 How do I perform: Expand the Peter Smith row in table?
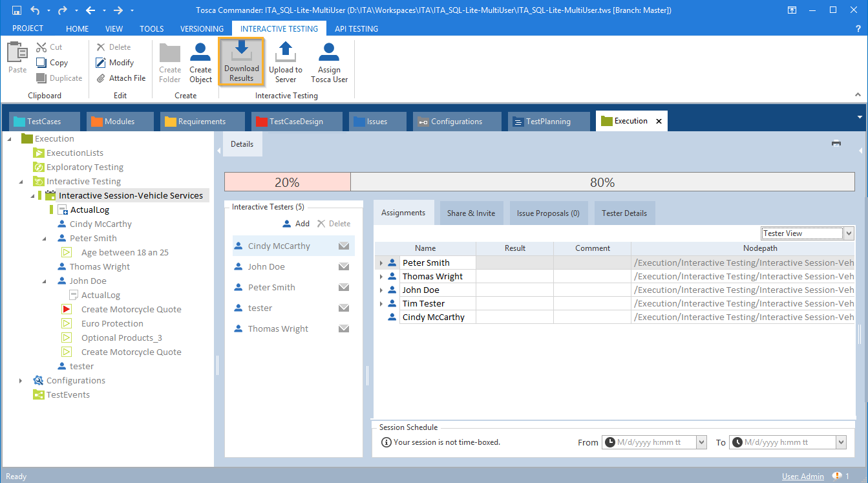[381, 263]
